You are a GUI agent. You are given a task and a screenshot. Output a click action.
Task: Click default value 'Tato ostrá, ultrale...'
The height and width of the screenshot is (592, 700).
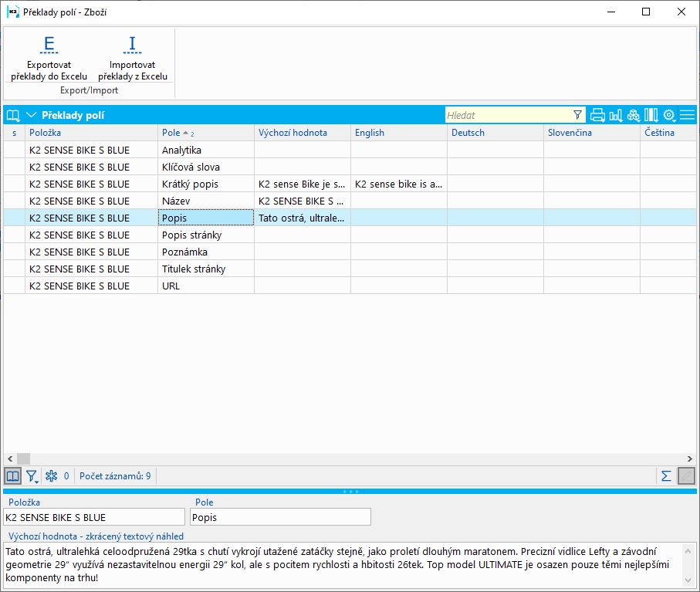[x=303, y=218]
